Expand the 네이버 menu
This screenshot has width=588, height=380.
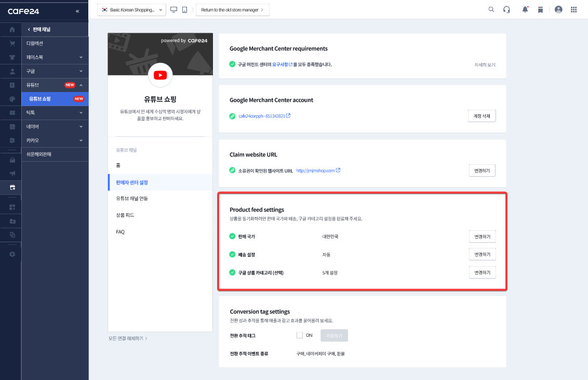[55, 127]
